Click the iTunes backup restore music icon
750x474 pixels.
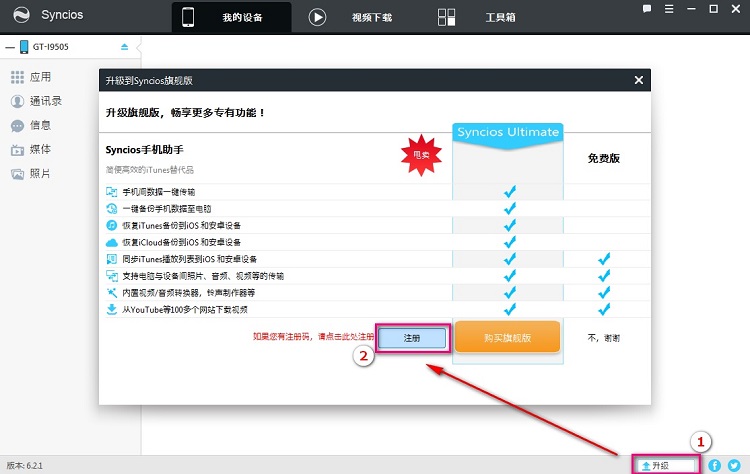[111, 225]
